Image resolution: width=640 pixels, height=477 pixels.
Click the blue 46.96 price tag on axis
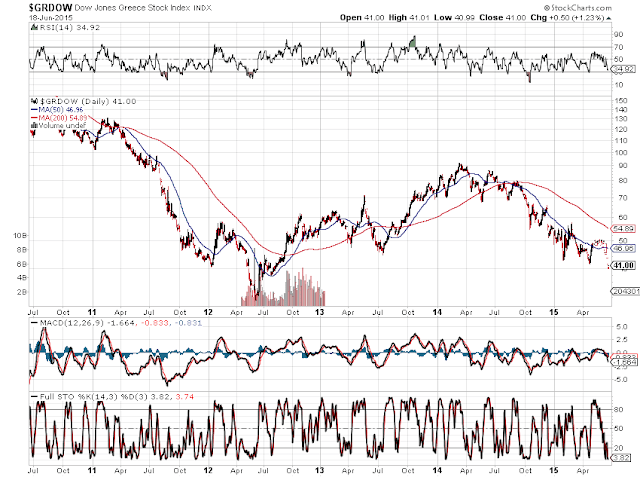click(624, 248)
